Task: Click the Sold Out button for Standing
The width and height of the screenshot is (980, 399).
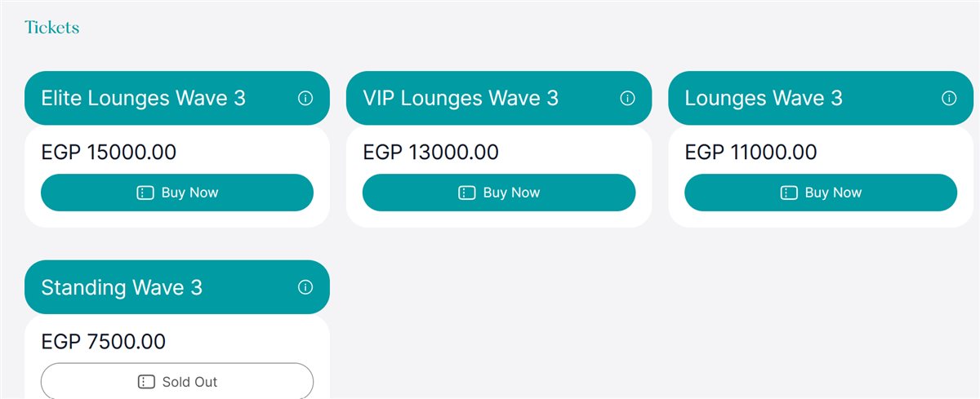Action: pos(177,381)
